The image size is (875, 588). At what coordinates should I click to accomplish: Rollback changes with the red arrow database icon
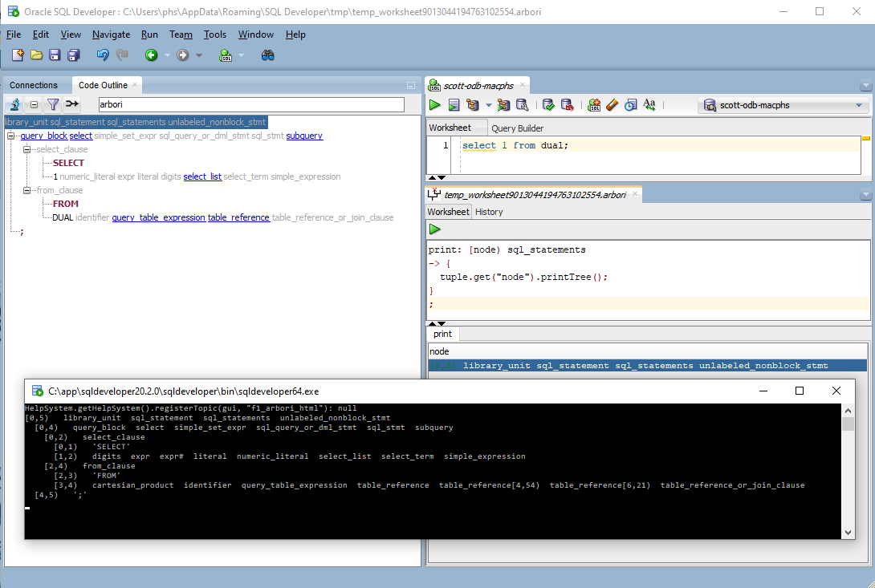[x=567, y=105]
